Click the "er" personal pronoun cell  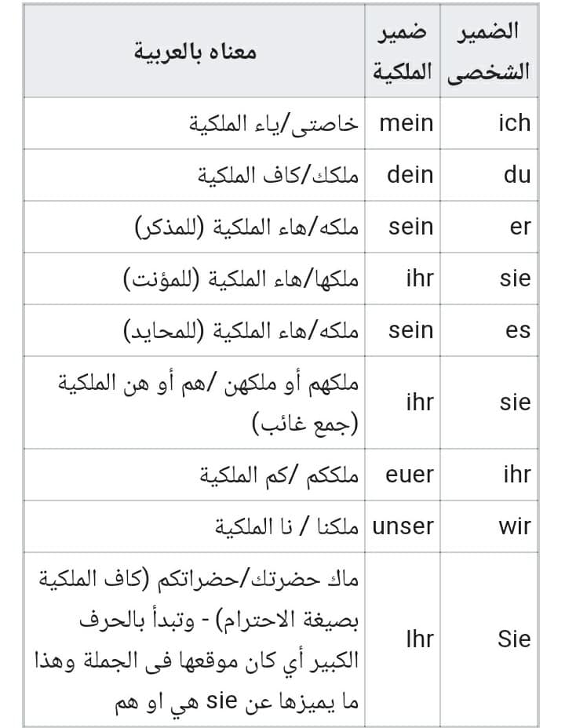pyautogui.click(x=490, y=227)
